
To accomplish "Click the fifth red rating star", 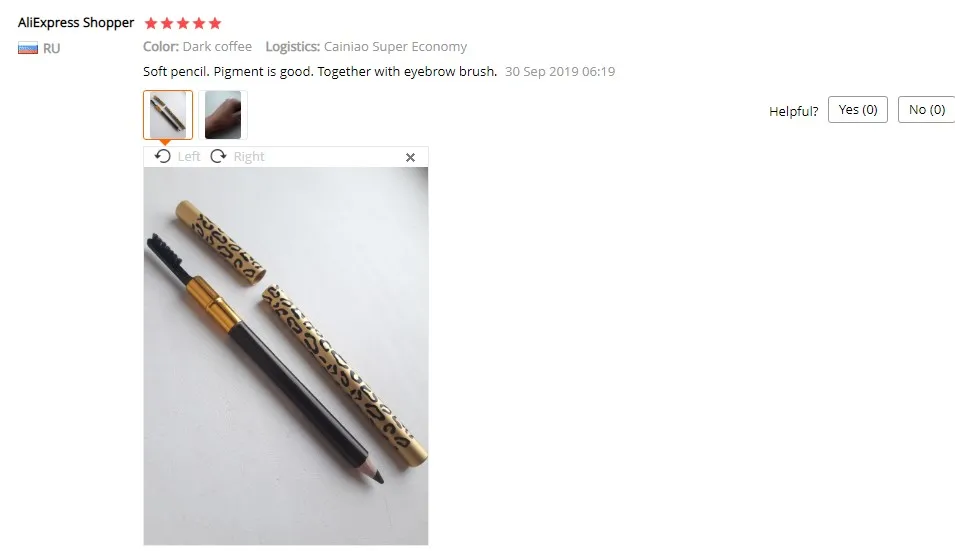I will point(214,23).
